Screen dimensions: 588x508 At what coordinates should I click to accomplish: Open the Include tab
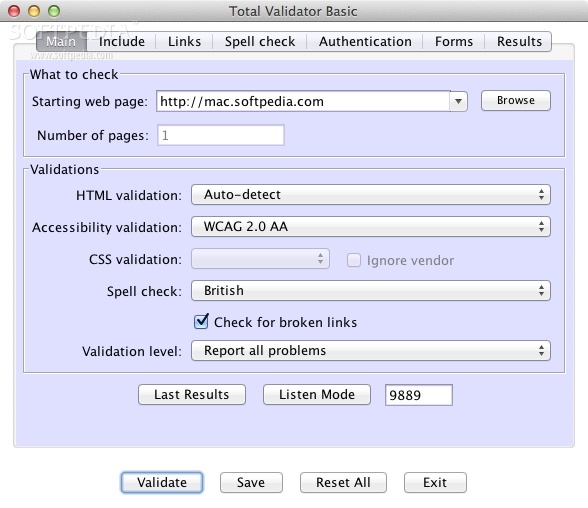(x=122, y=41)
